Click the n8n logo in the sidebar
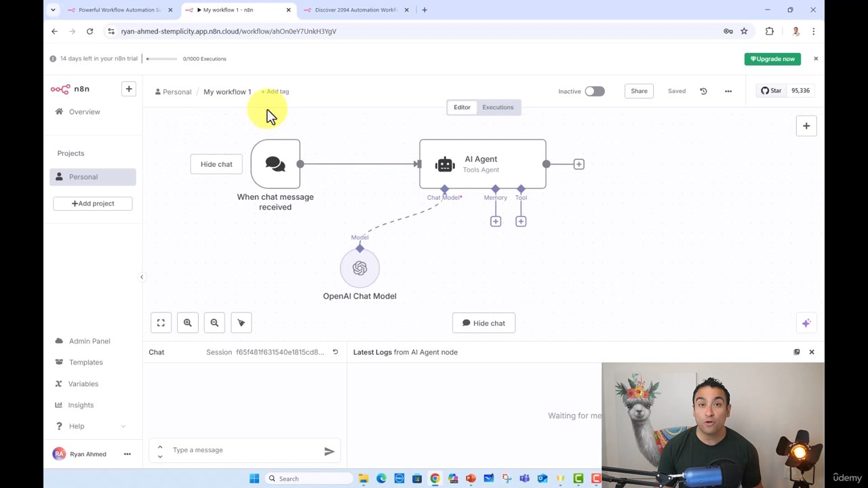868x488 pixels. click(70, 89)
